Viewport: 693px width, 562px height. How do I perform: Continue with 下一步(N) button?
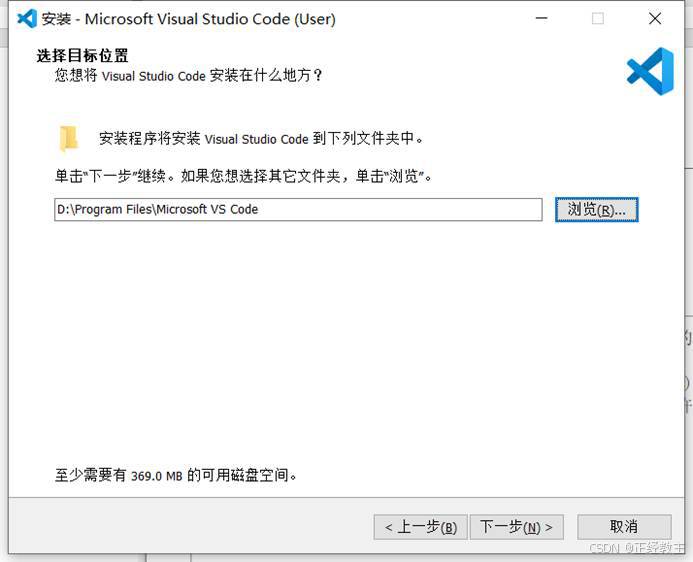(517, 527)
